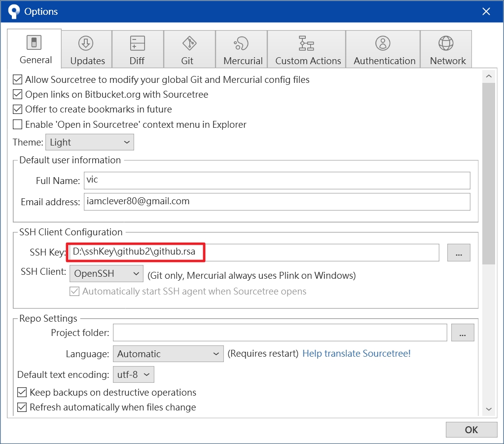Go to the Custom Actions tab

coord(307,49)
